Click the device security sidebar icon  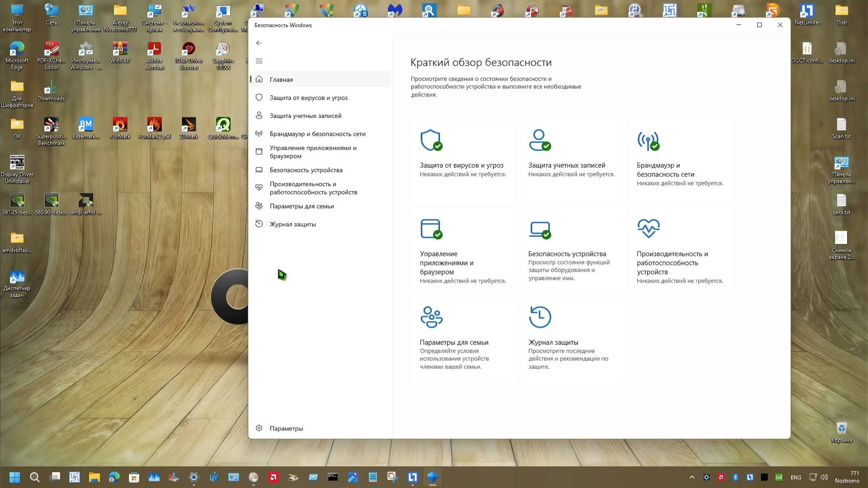(x=259, y=169)
